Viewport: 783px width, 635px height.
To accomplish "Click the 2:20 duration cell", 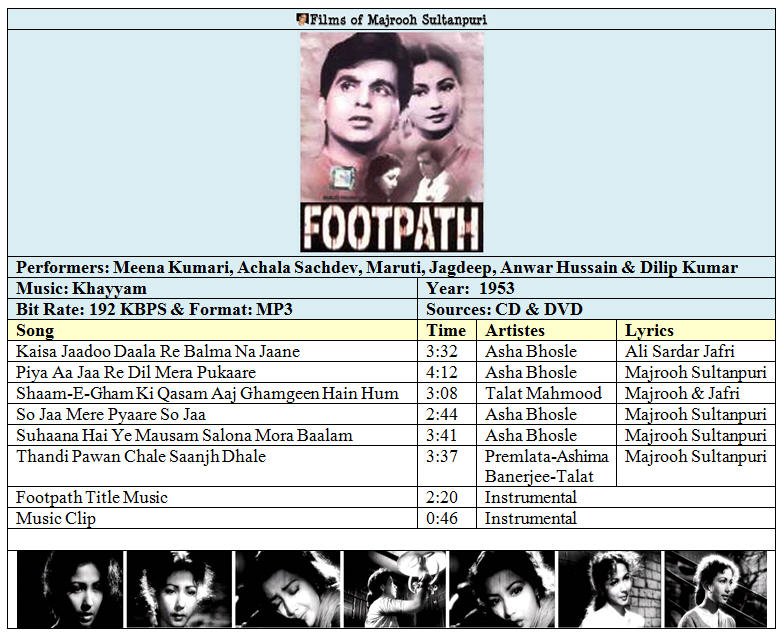I will 447,497.
